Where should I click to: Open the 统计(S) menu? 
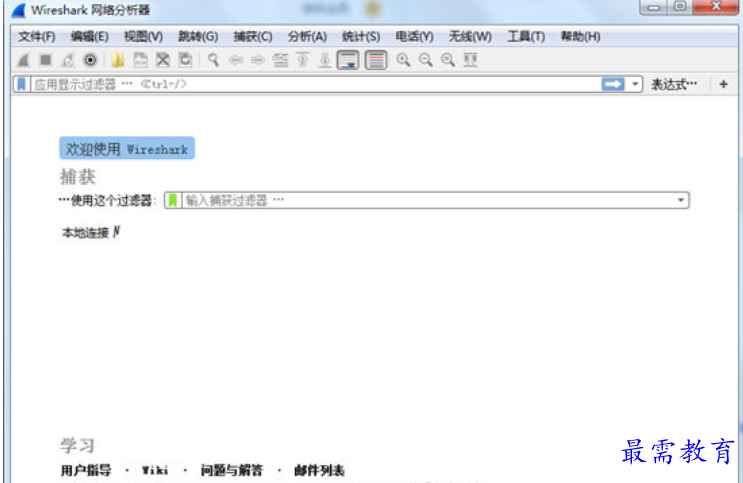click(x=361, y=36)
